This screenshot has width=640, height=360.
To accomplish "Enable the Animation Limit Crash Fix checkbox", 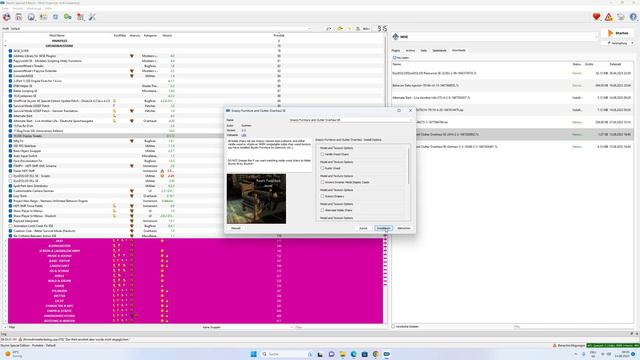I will pyautogui.click(x=10, y=226).
